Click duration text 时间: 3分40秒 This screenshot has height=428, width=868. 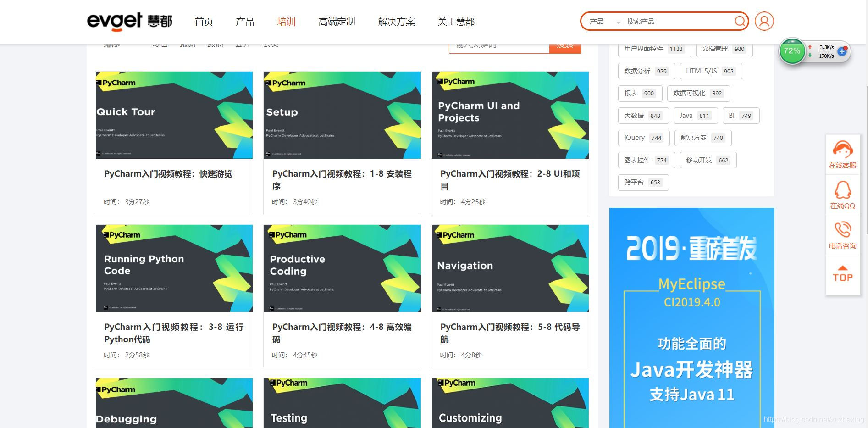294,202
